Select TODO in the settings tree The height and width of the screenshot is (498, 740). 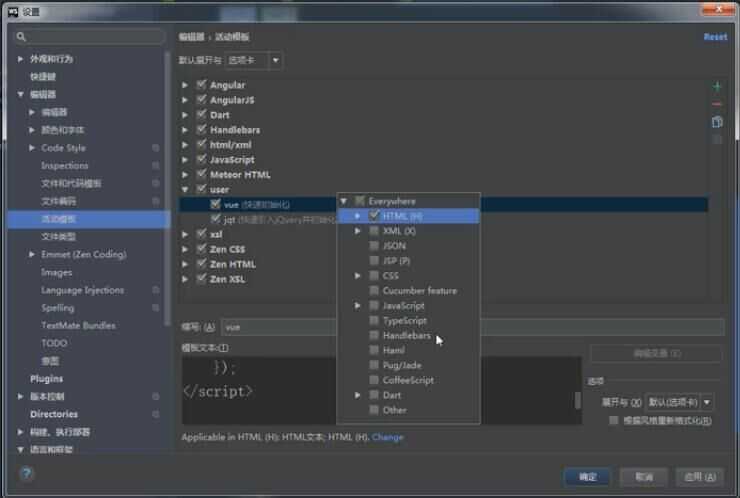tap(54, 343)
